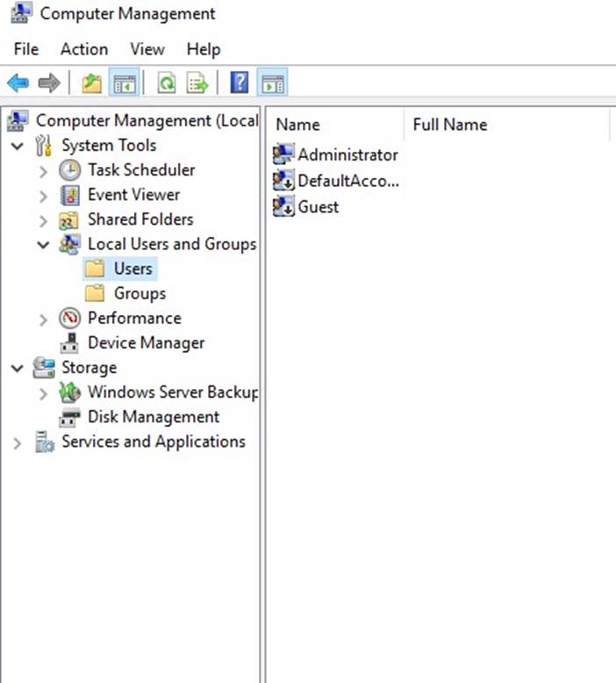616x683 pixels.
Task: Select Device Manager in the tree
Action: click(x=147, y=342)
